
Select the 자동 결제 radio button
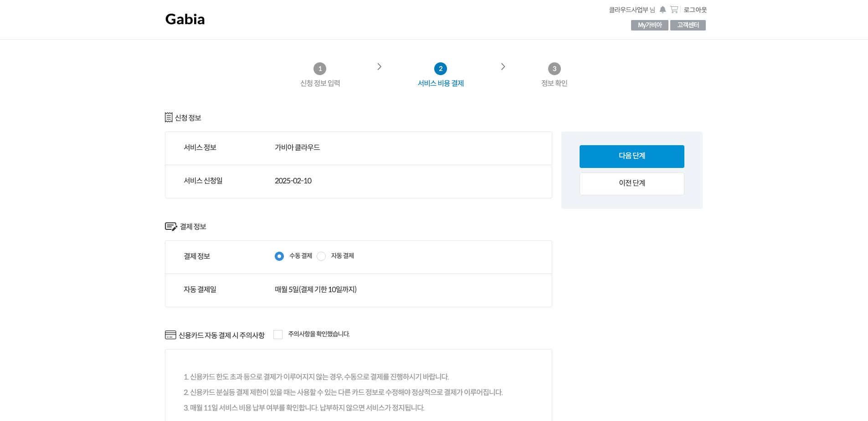point(321,256)
